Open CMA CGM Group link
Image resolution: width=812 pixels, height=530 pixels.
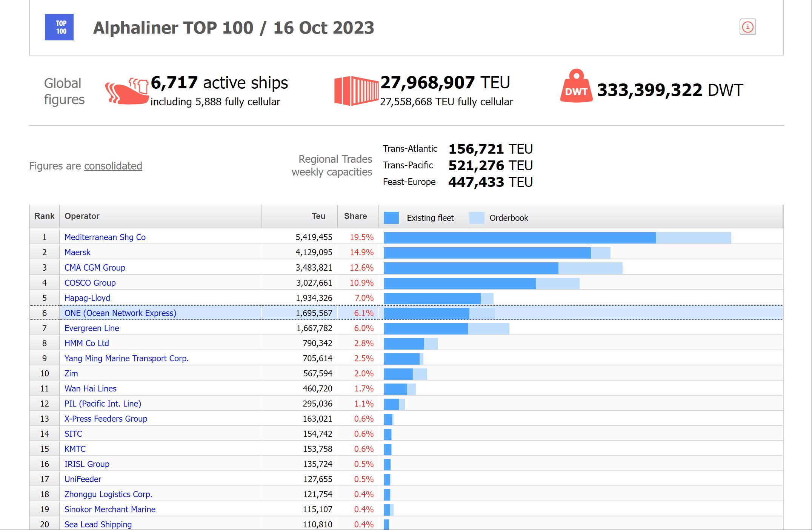click(x=95, y=268)
